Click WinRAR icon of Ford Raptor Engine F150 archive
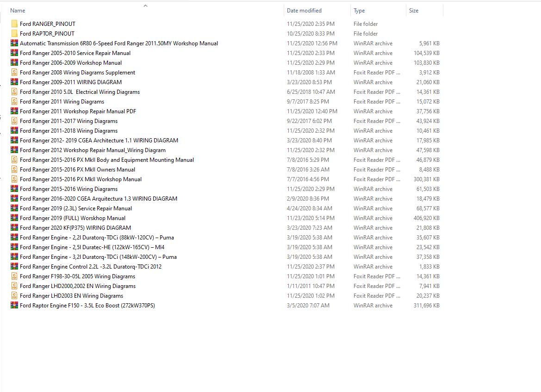541x392 pixels. [14, 305]
